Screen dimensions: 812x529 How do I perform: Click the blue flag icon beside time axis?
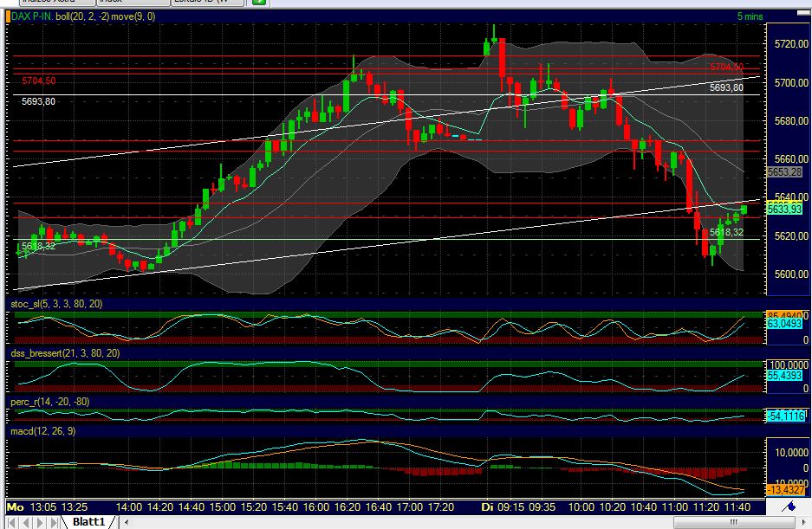point(789,506)
